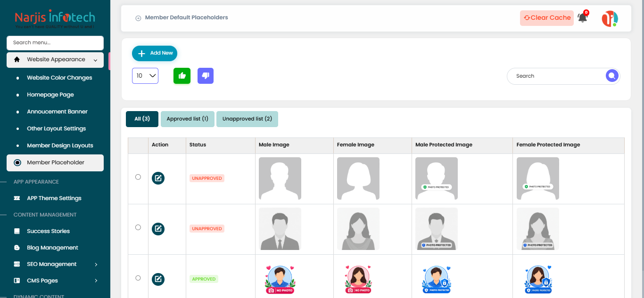Screen dimensions: 644x298
Task: Click the first row male protected image
Action: 437,178
